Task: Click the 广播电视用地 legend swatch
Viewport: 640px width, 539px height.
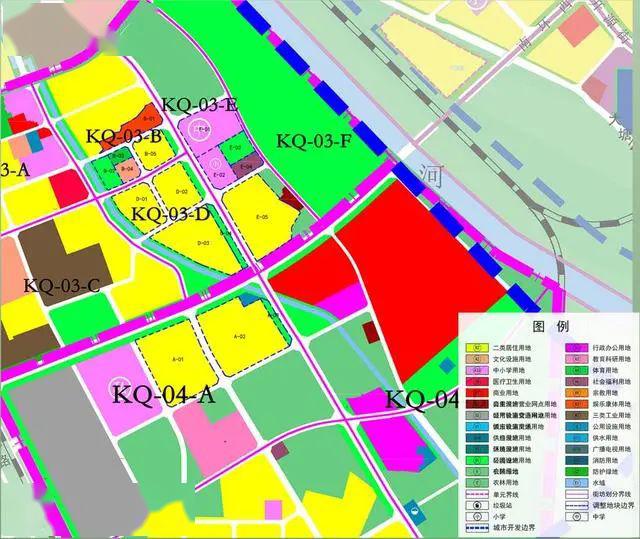Action: pyautogui.click(x=576, y=449)
